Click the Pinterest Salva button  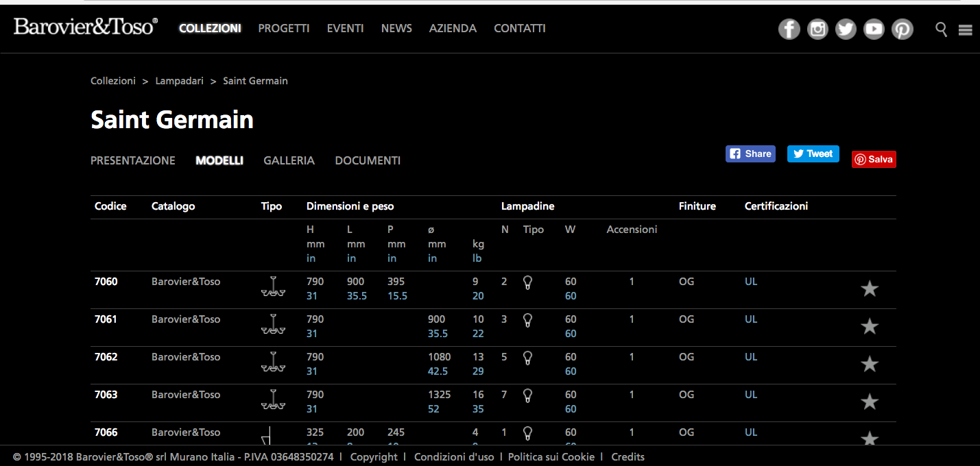[x=874, y=159]
